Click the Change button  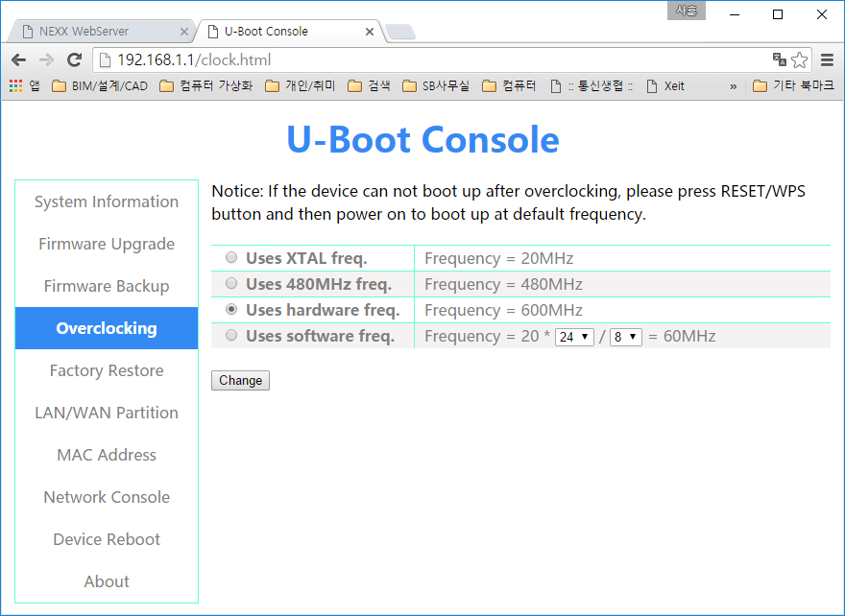click(x=240, y=380)
